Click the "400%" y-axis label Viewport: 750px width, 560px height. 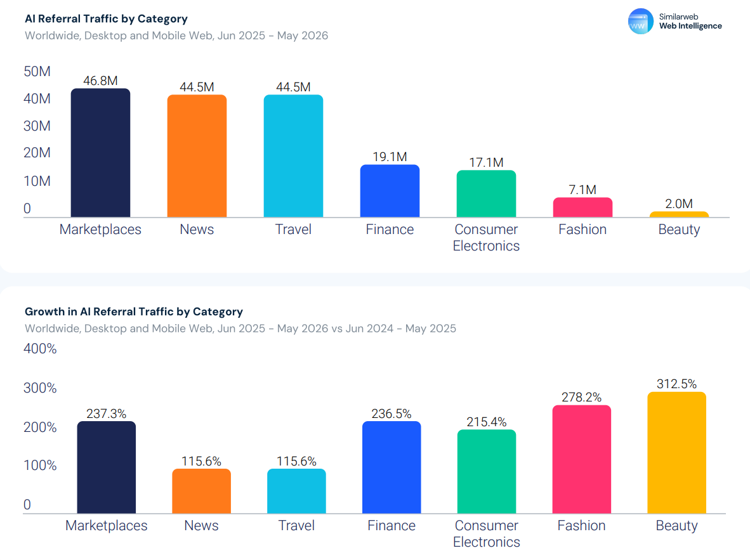(40, 349)
